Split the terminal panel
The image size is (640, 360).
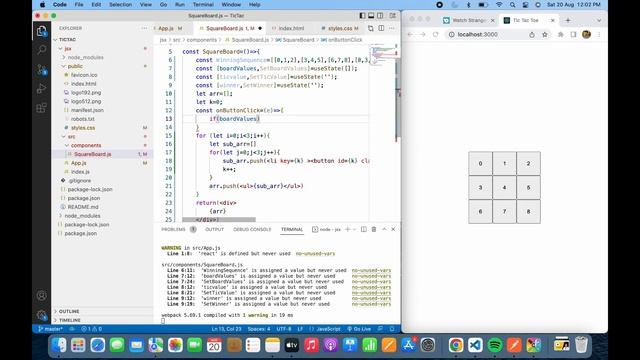coord(364,229)
